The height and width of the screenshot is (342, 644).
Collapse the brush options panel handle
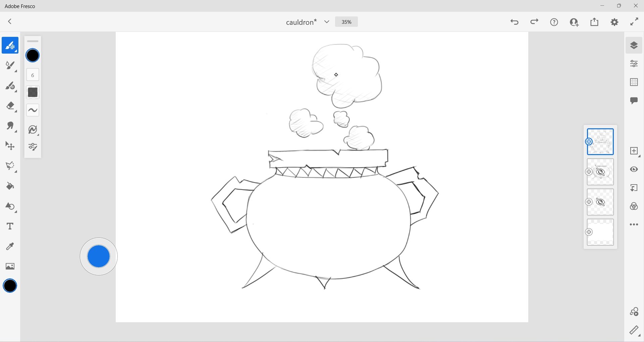pos(33,41)
